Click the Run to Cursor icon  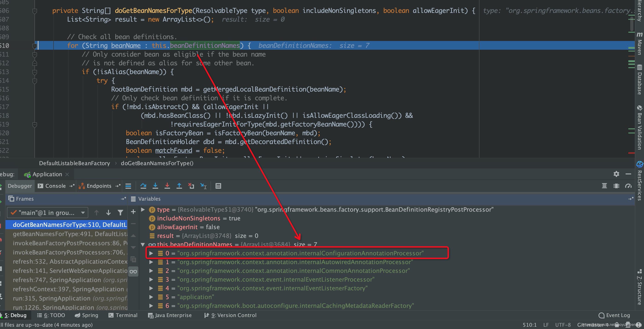pyautogui.click(x=203, y=186)
